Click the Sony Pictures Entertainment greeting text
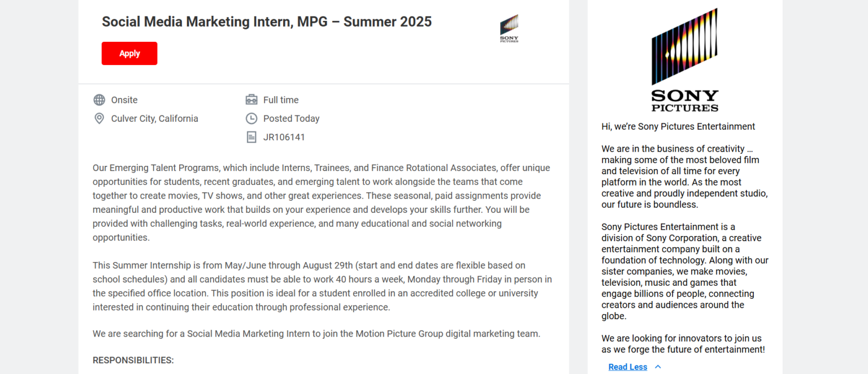Screen dimensions: 868x374 tap(678, 126)
